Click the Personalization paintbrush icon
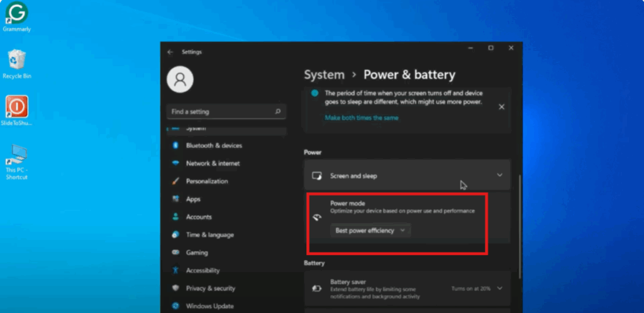Screen dimensions: 644x313 [x=176, y=181]
